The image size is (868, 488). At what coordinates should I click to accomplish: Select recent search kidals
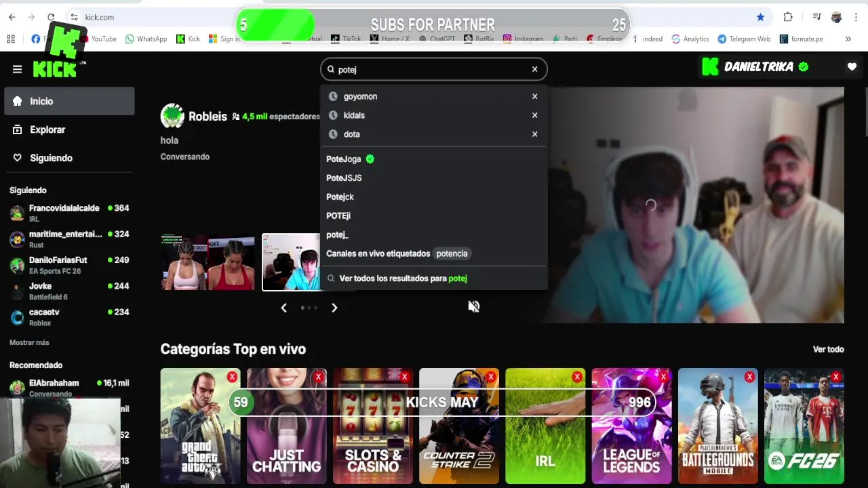(x=354, y=115)
